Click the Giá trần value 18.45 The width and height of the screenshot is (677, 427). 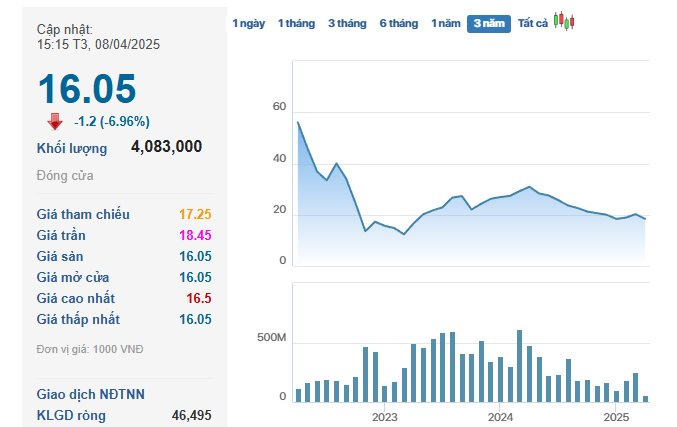coord(195,235)
